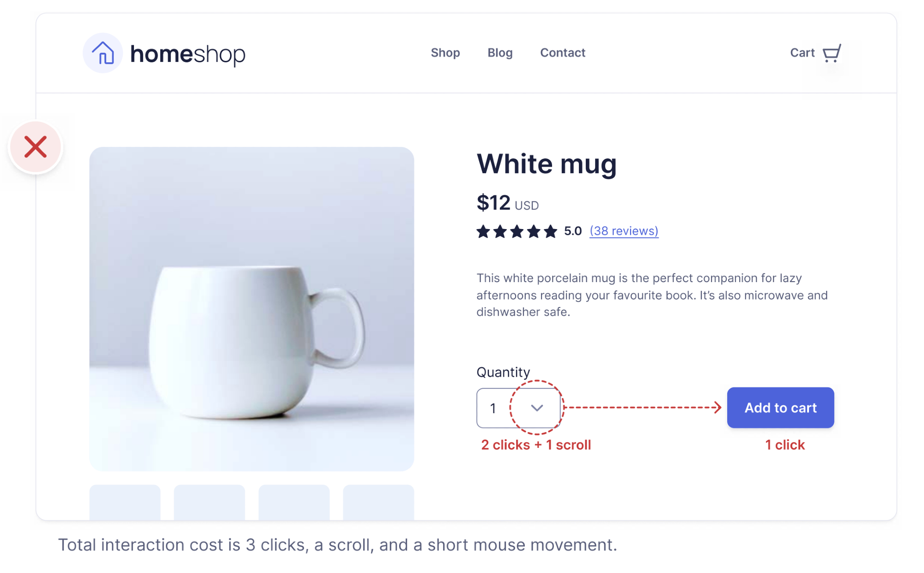Screen dimensions: 924x573
Task: Select the second product thumbnail
Action: click(209, 502)
